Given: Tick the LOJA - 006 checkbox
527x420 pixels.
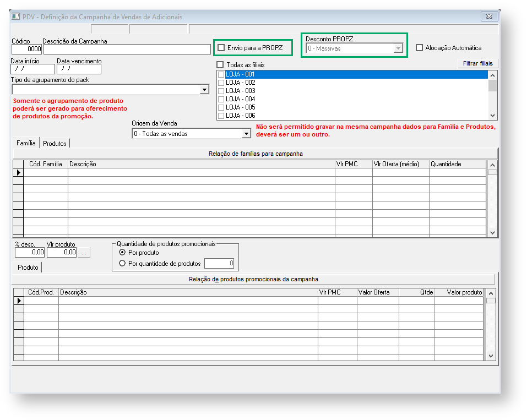Looking at the screenshot, I should [221, 116].
